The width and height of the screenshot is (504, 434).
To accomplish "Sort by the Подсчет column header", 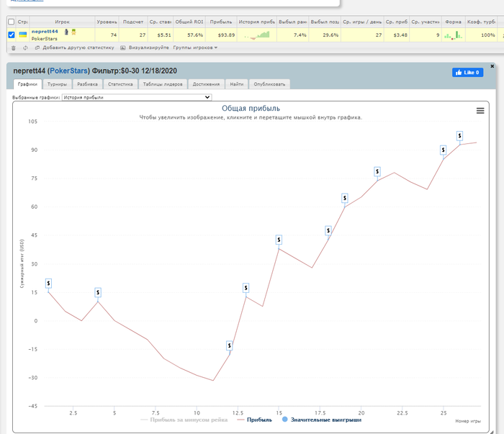I will 133,22.
